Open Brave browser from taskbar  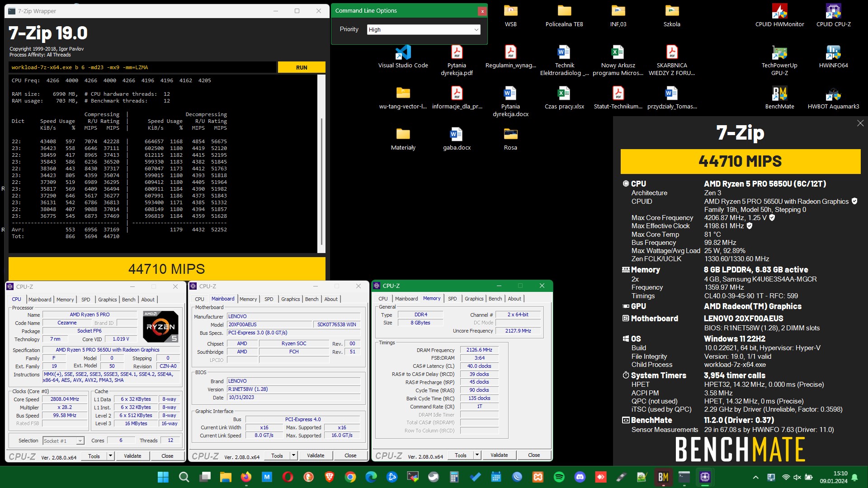(x=329, y=477)
